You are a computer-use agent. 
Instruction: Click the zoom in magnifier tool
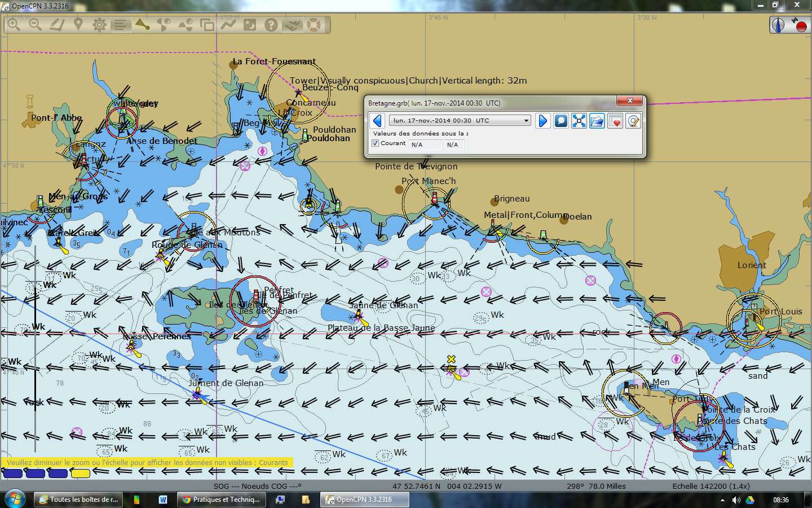[14, 25]
